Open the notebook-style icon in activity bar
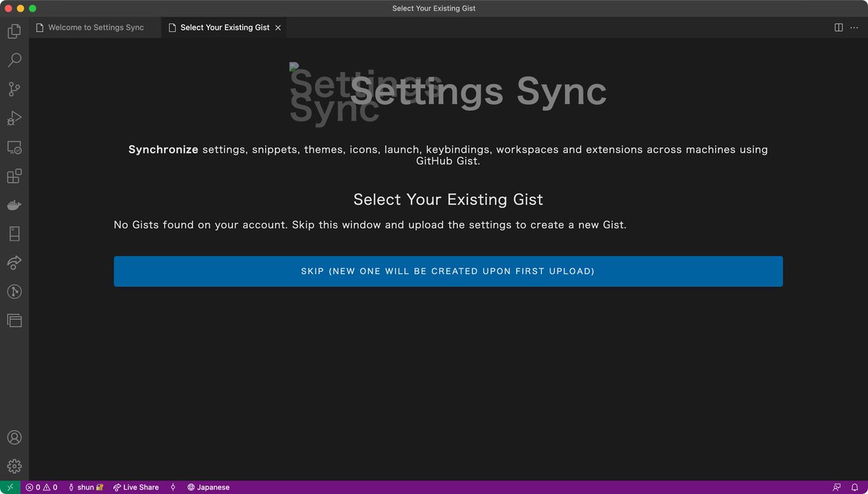The width and height of the screenshot is (868, 494). pos(14,234)
